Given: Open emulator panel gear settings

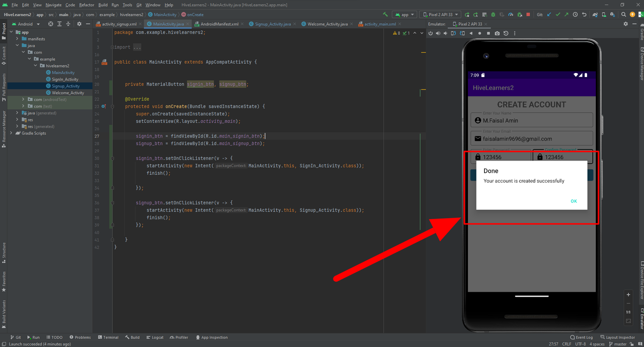Looking at the screenshot, I should pyautogui.click(x=625, y=24).
